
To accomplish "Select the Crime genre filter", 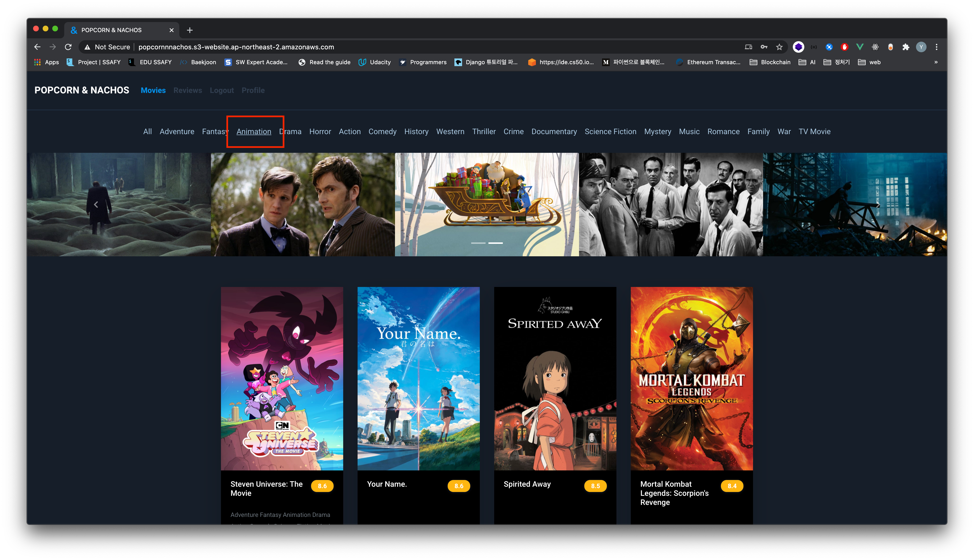I will [x=513, y=131].
